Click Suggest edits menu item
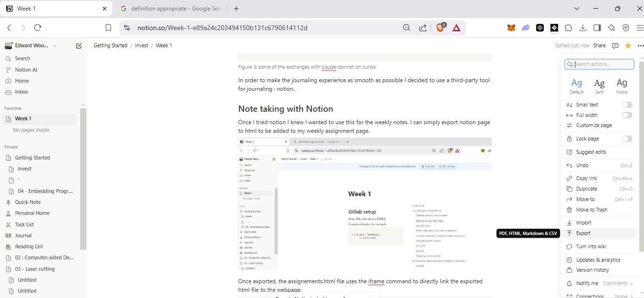This screenshot has height=298, width=644. [600, 152]
